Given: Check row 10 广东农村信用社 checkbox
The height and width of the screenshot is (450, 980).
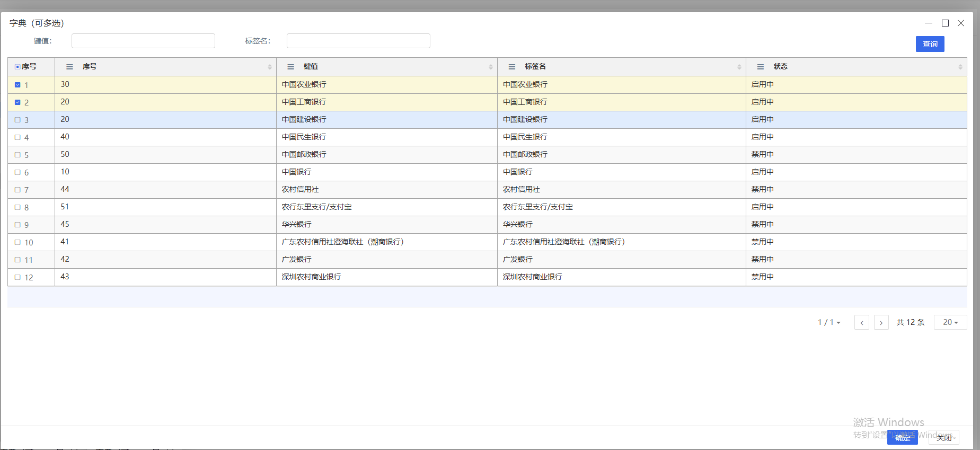Looking at the screenshot, I should click(x=17, y=242).
